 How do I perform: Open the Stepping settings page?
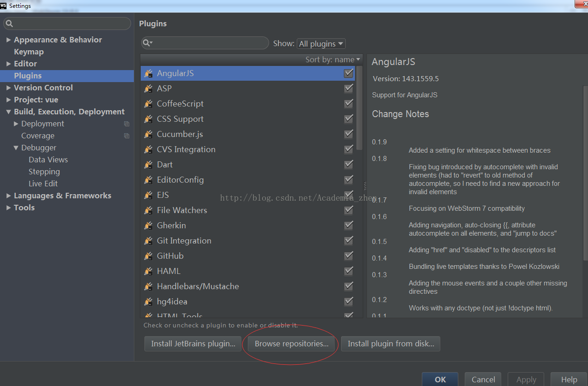click(x=44, y=172)
